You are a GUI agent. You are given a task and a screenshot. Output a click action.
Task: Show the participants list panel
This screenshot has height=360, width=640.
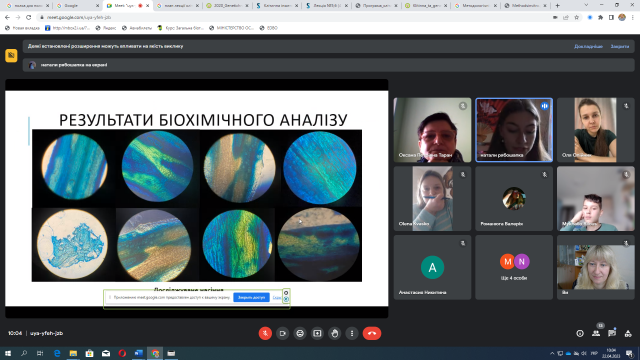coord(596,333)
